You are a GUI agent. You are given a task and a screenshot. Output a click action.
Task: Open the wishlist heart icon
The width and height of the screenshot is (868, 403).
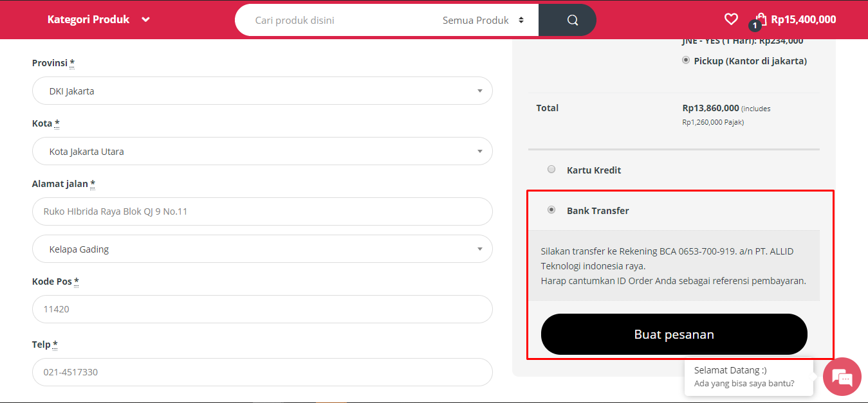731,19
